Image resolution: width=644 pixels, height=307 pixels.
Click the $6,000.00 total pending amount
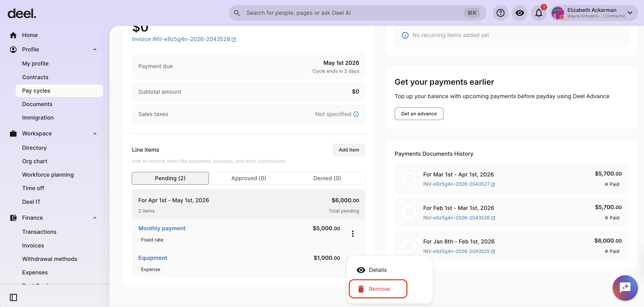345,200
